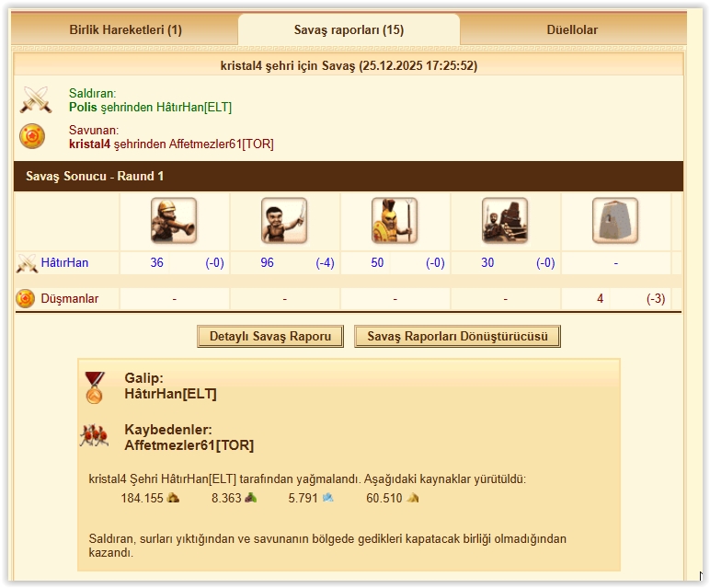This screenshot has width=710, height=588.
Task: Click Düşmanlar label in results table
Action: (x=70, y=298)
